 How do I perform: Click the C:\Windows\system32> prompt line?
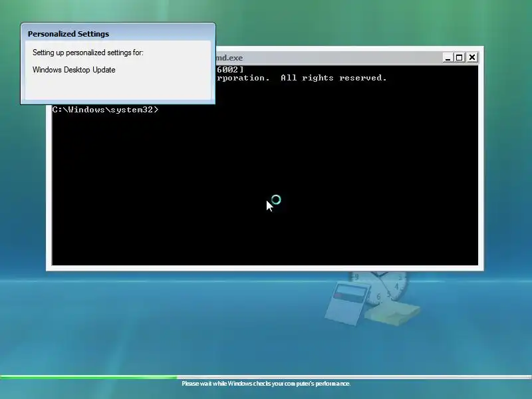[x=106, y=110]
